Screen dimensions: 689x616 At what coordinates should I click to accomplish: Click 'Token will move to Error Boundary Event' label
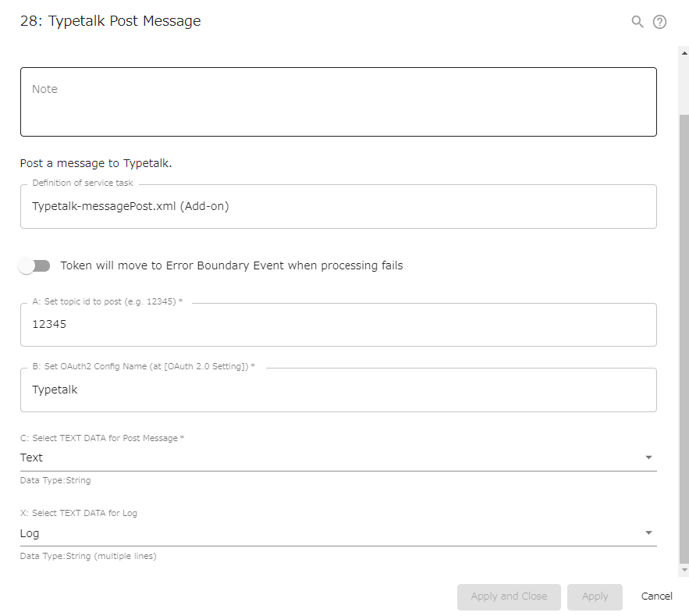coord(232,265)
